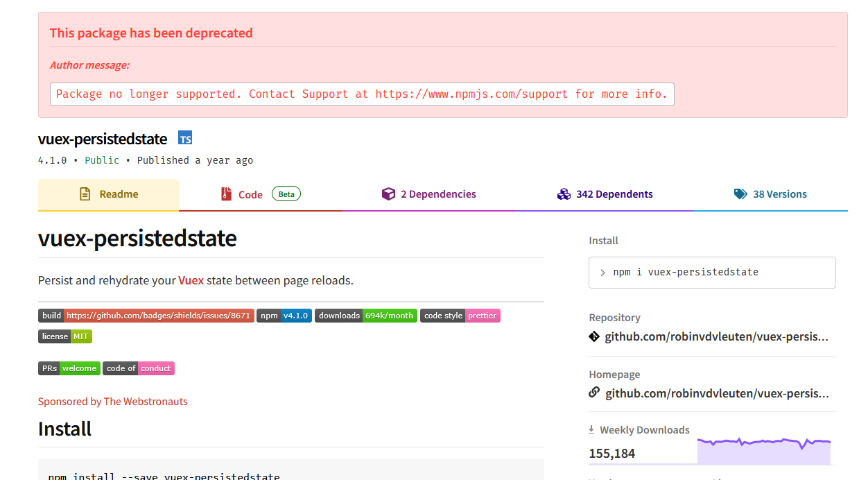
Task: Open the Repository github.com link
Action: [x=717, y=336]
